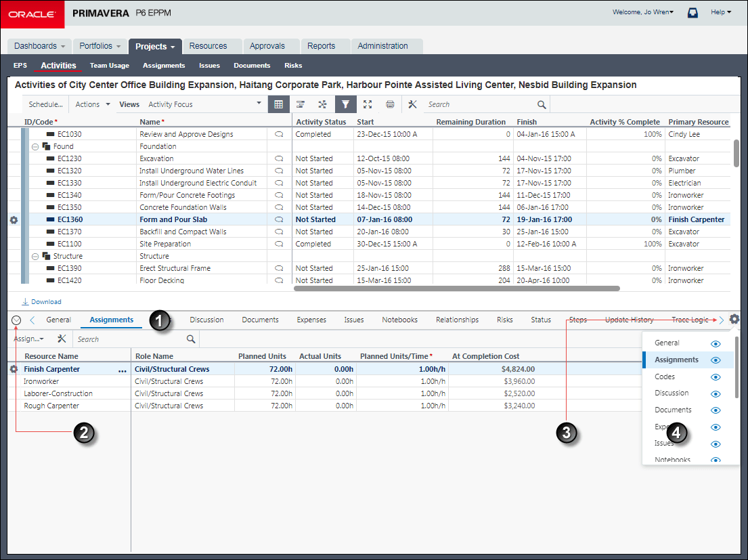Image resolution: width=748 pixels, height=560 pixels.
Task: Collapse the Found foundation group
Action: pyautogui.click(x=35, y=146)
